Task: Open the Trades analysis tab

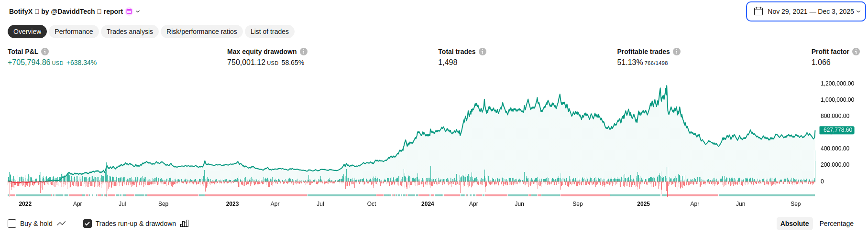Action: point(130,32)
